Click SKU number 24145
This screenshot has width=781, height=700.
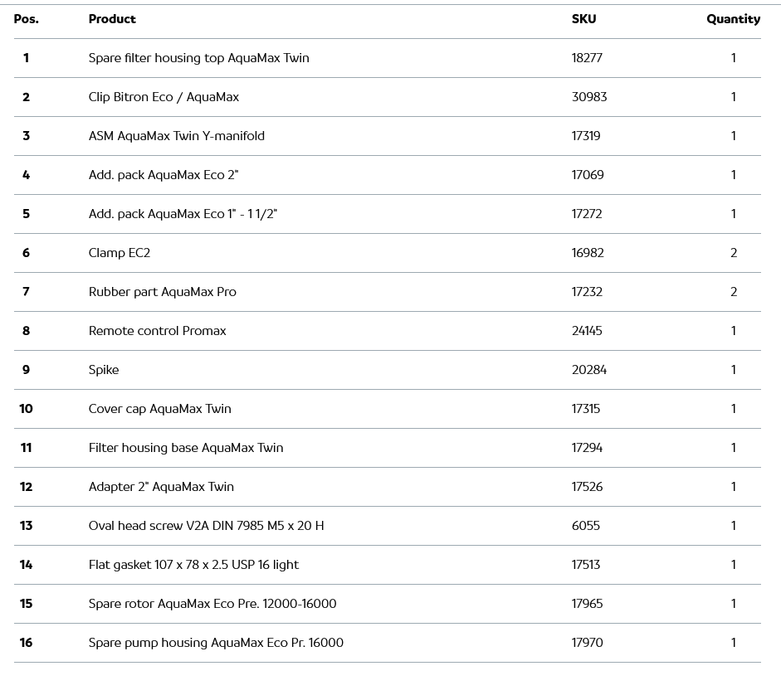[x=587, y=331]
